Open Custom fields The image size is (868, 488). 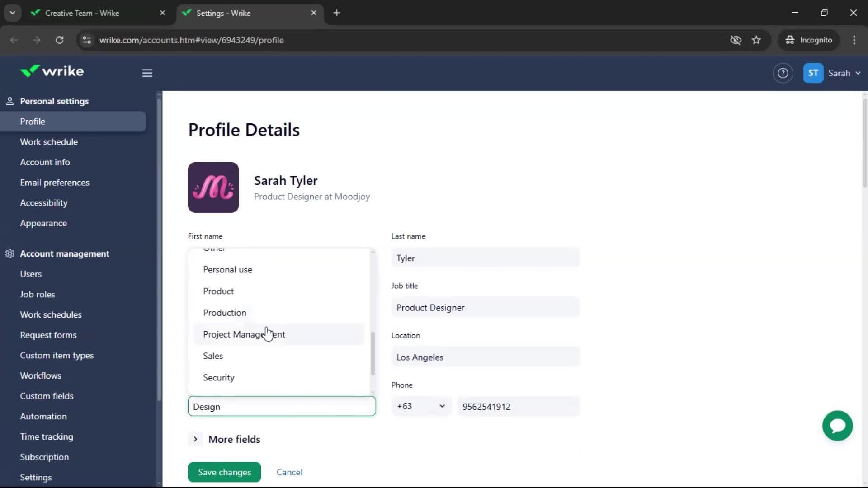pos(47,396)
